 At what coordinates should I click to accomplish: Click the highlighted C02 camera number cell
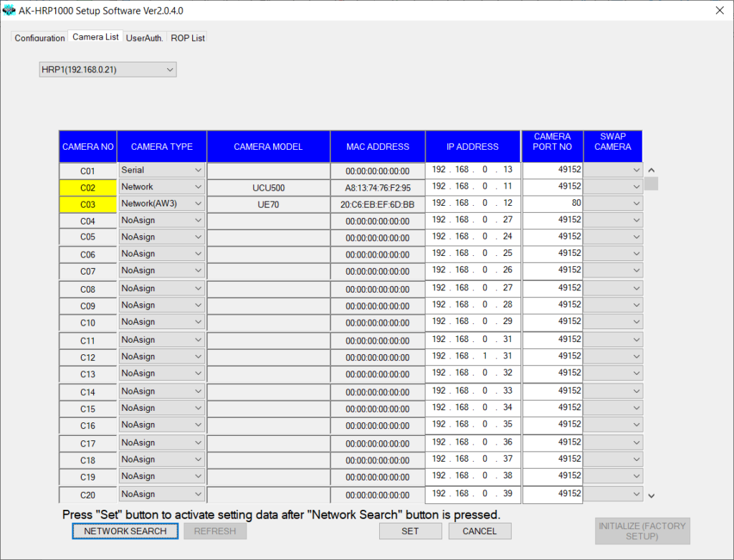(87, 186)
